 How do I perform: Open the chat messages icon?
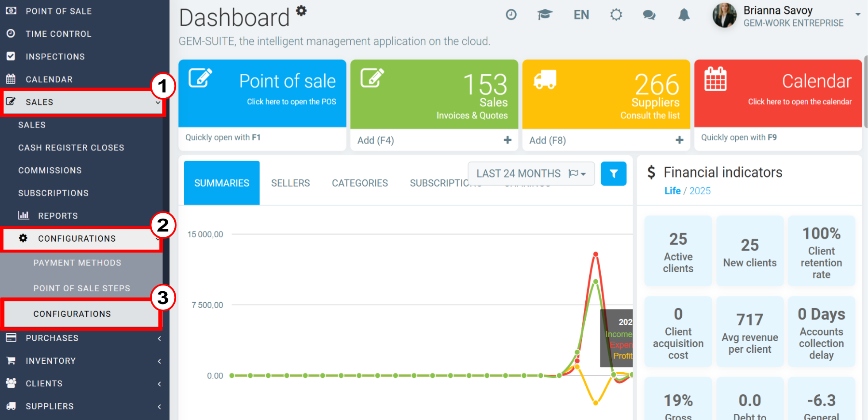point(649,15)
